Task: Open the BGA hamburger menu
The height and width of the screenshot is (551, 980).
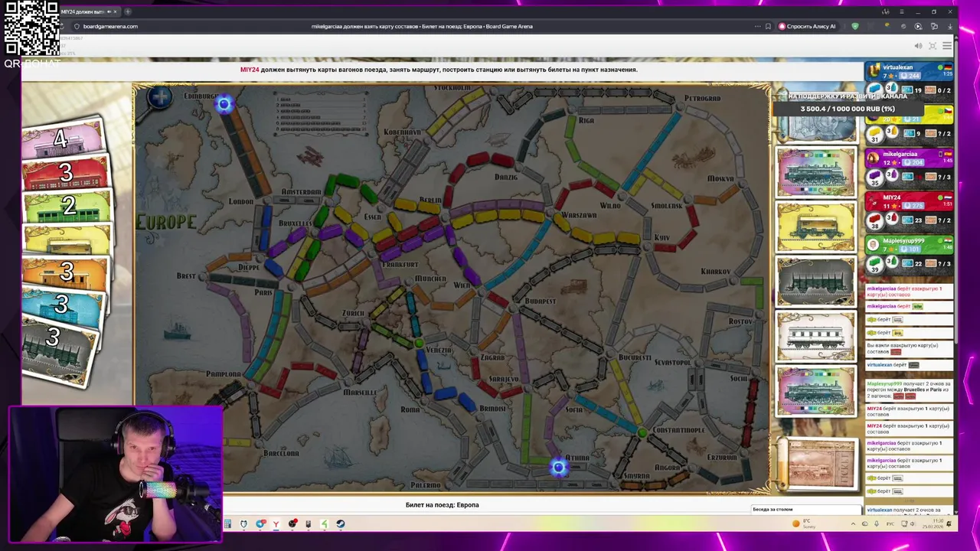Action: pos(947,46)
